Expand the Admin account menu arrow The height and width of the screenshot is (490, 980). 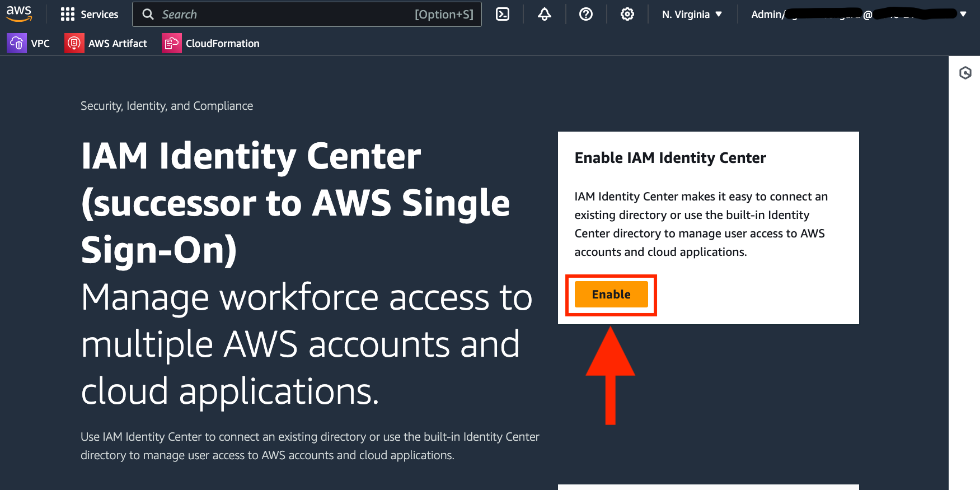pyautogui.click(x=963, y=15)
